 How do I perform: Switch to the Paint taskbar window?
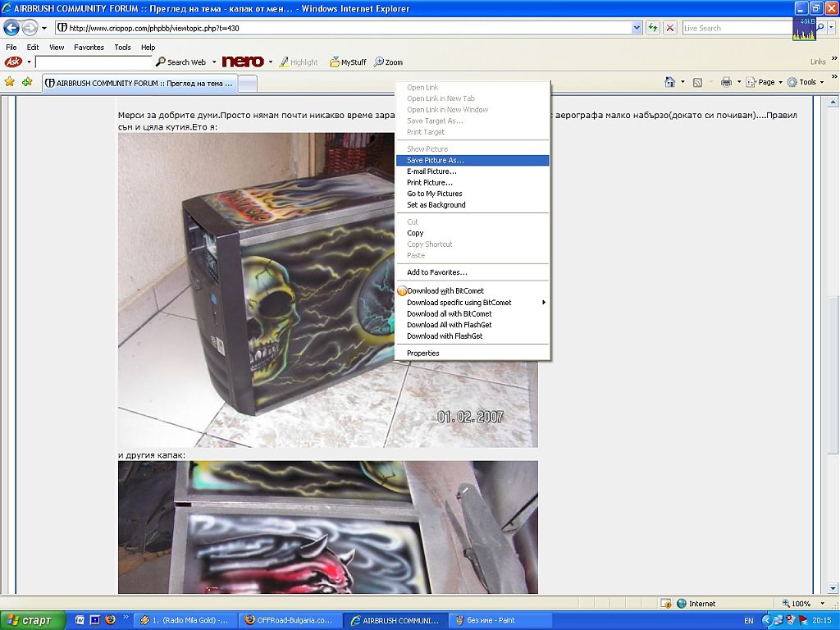500,620
